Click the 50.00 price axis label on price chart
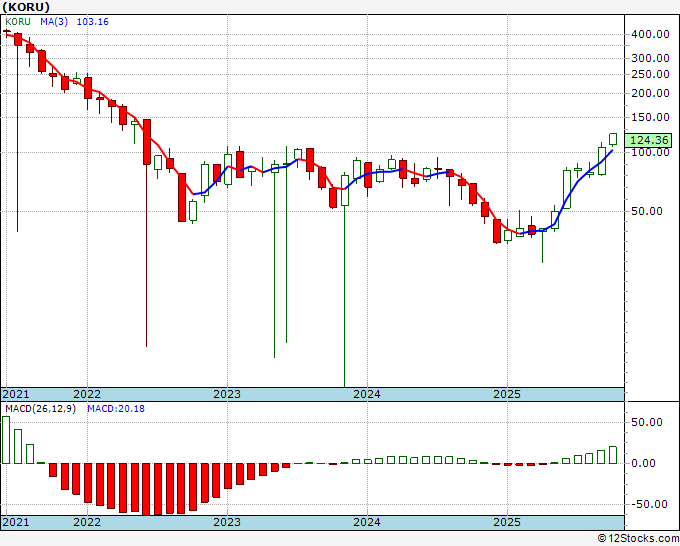The image size is (680, 546). (x=646, y=211)
